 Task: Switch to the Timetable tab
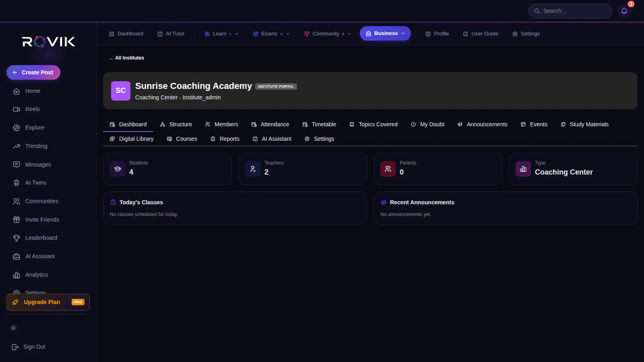319,124
